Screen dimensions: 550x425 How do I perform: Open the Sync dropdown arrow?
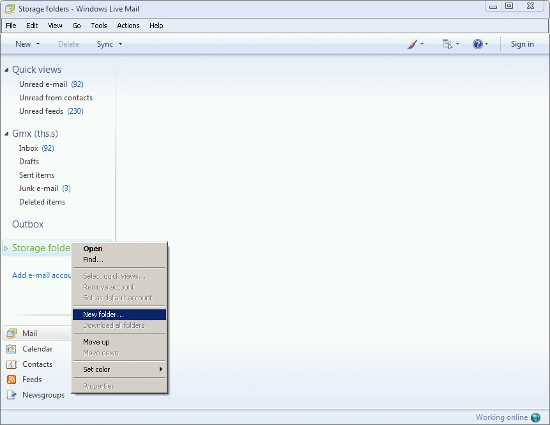(120, 44)
